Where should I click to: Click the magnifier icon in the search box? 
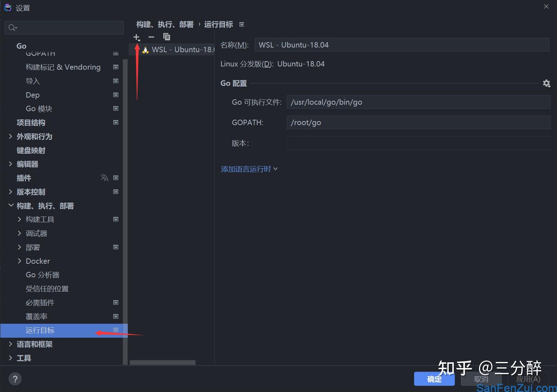click(11, 27)
